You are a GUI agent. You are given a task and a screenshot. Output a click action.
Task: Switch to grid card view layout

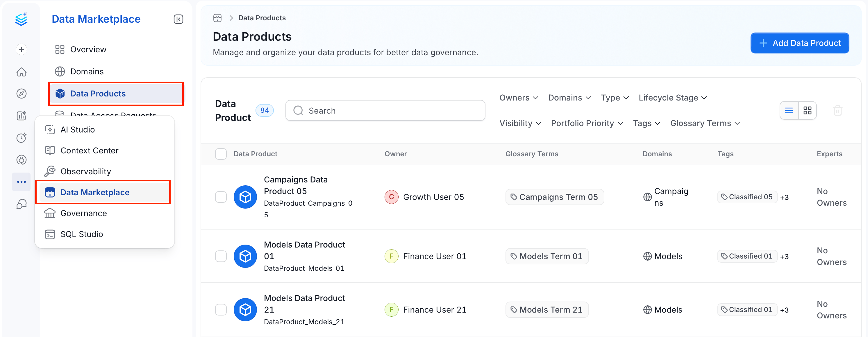pos(807,110)
